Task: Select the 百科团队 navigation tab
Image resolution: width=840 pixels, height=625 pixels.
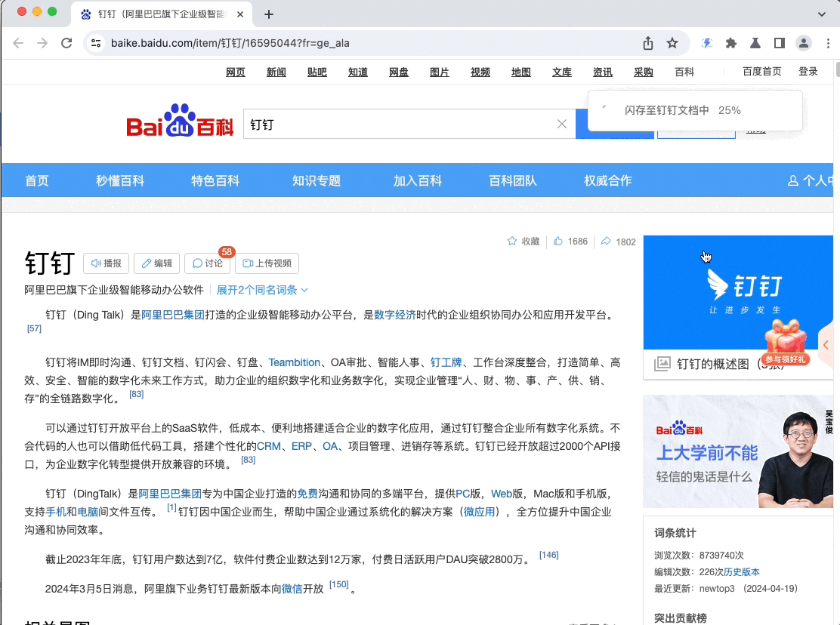Action: click(x=513, y=181)
